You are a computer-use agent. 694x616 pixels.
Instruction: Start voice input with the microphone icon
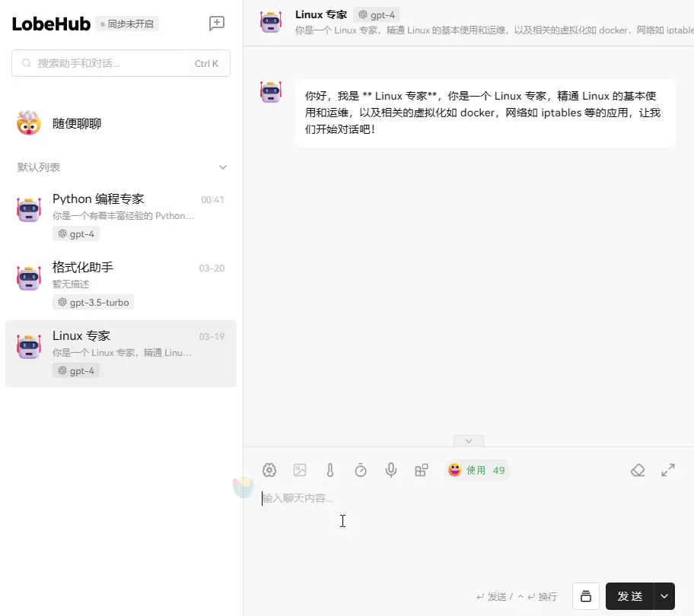tap(391, 470)
